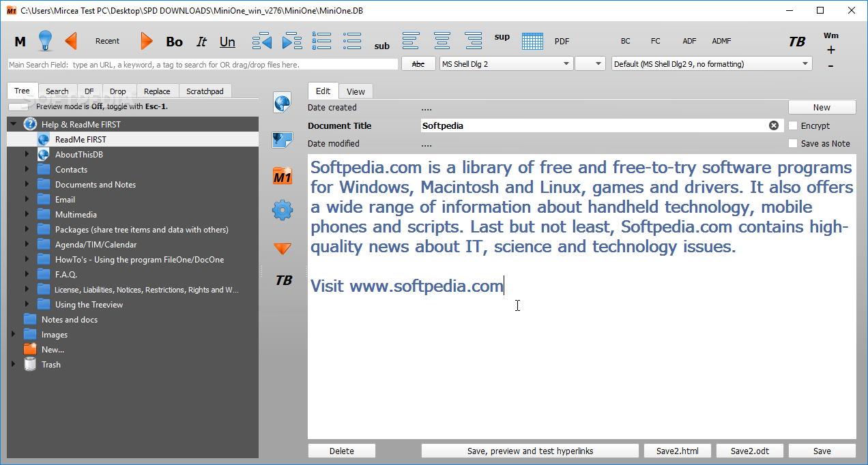The height and width of the screenshot is (465, 868).
Task: Expand the Images folder
Action: [14, 335]
